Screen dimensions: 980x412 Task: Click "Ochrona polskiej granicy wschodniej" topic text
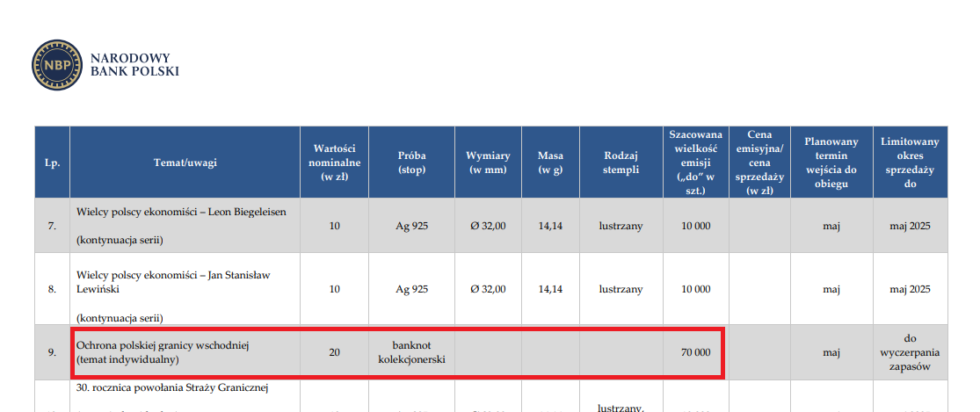pos(163,345)
